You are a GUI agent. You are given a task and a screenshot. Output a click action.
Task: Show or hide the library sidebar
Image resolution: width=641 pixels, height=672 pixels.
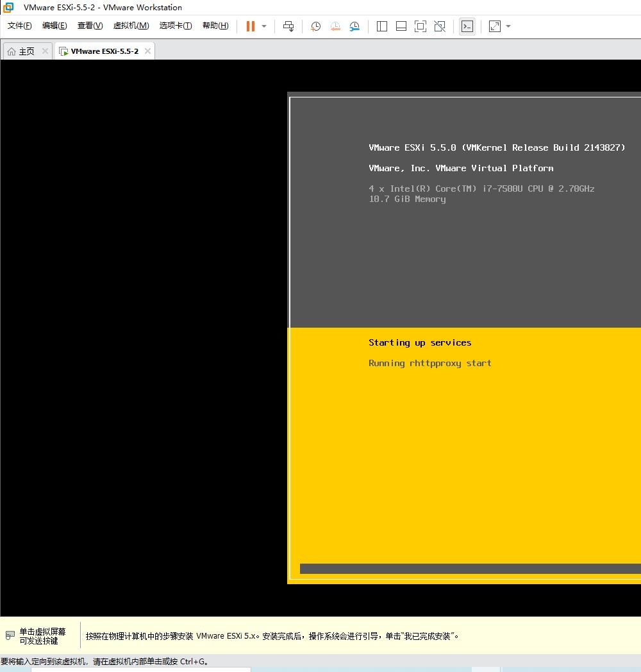click(382, 26)
